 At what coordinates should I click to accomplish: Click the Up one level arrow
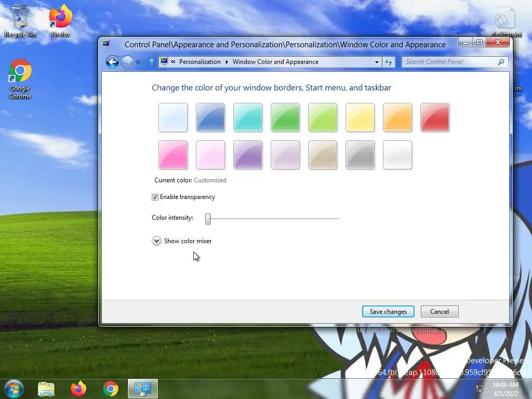click(x=151, y=62)
